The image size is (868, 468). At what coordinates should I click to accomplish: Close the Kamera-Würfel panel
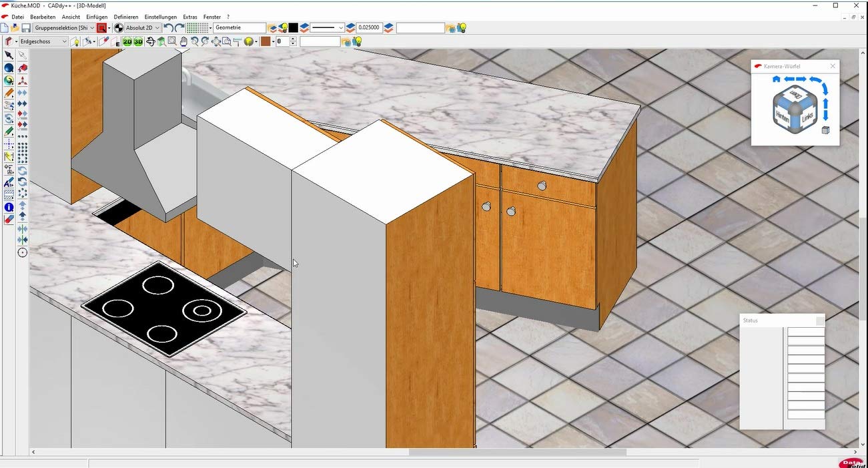point(833,66)
